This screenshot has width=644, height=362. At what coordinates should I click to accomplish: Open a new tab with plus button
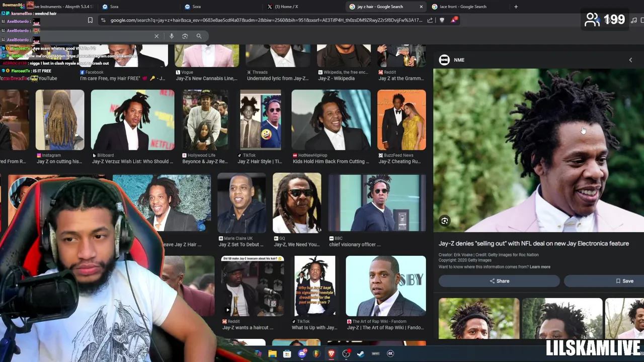pos(516,7)
